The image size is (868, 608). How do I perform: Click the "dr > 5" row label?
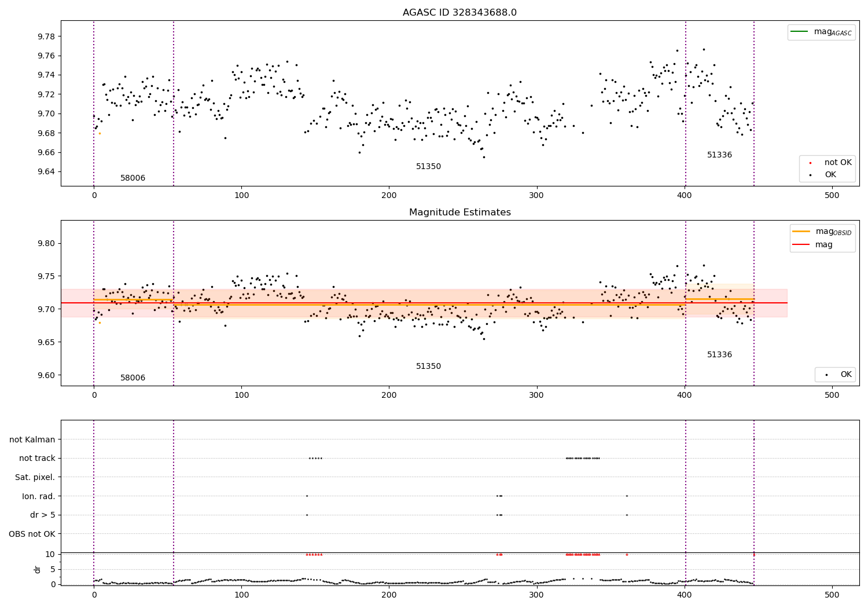43,515
